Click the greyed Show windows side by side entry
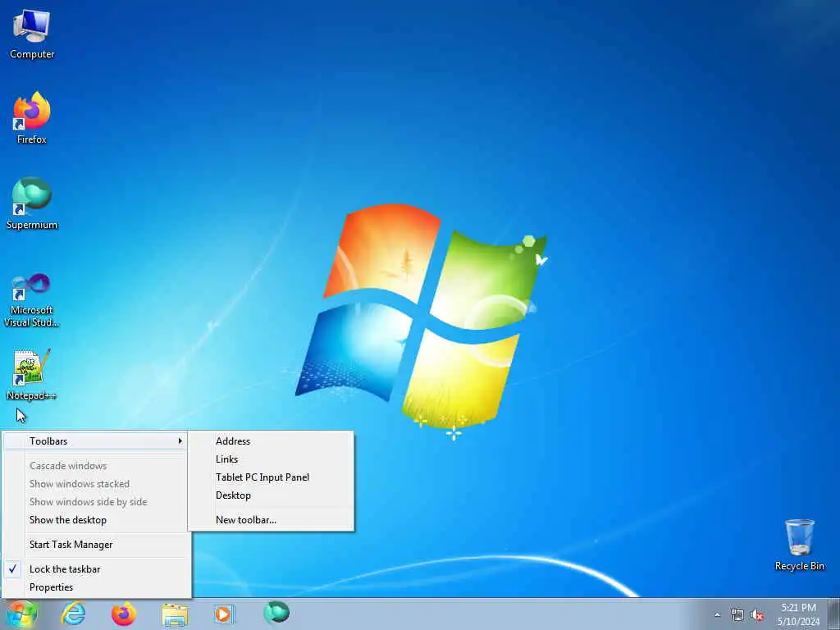 pyautogui.click(x=97, y=502)
